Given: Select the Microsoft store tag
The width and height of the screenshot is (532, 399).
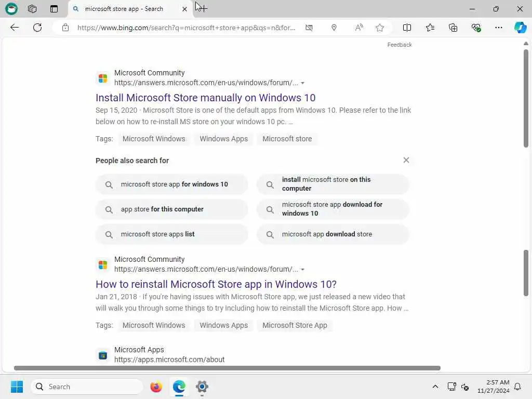Looking at the screenshot, I should 287,139.
